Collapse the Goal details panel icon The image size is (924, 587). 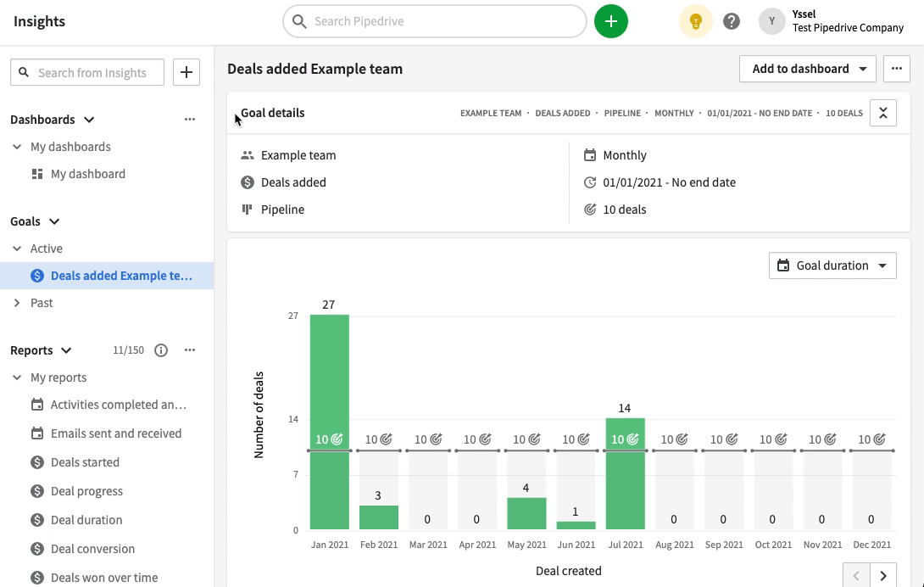coord(882,113)
